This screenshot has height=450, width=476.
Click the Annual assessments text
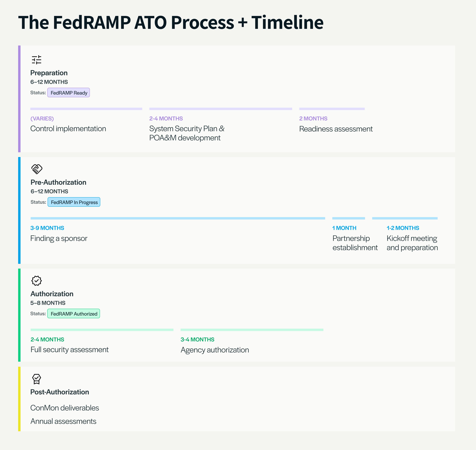tap(63, 421)
